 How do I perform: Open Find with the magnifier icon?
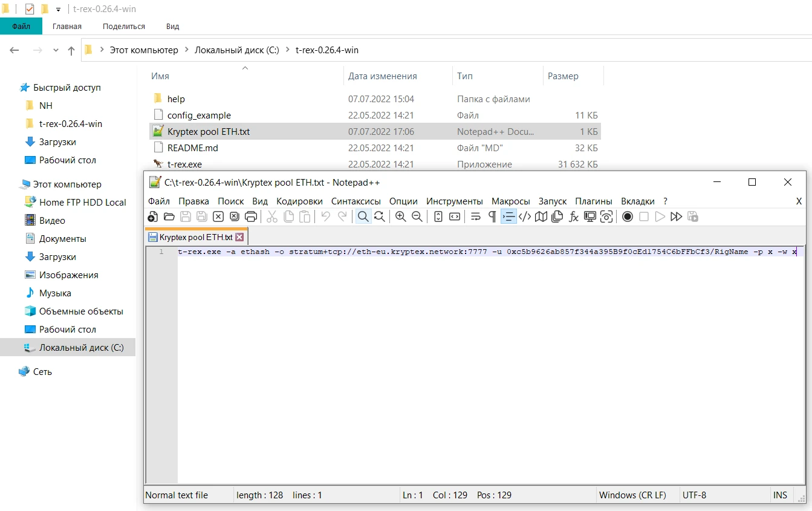pos(363,216)
